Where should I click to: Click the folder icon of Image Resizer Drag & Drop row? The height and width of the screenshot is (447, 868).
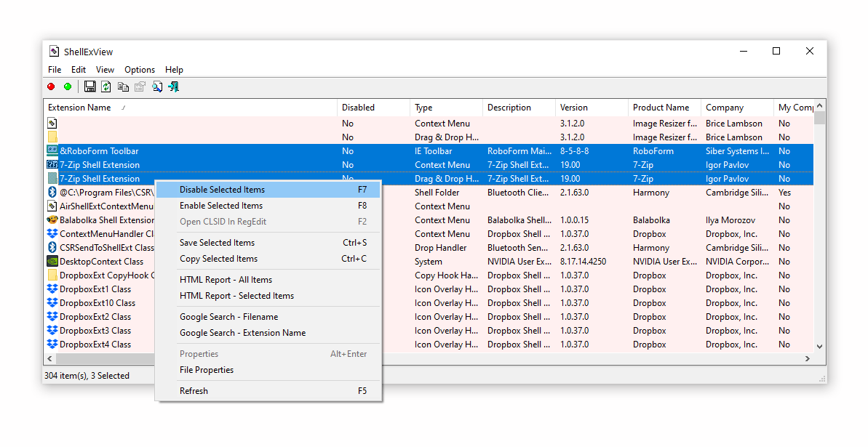52,137
